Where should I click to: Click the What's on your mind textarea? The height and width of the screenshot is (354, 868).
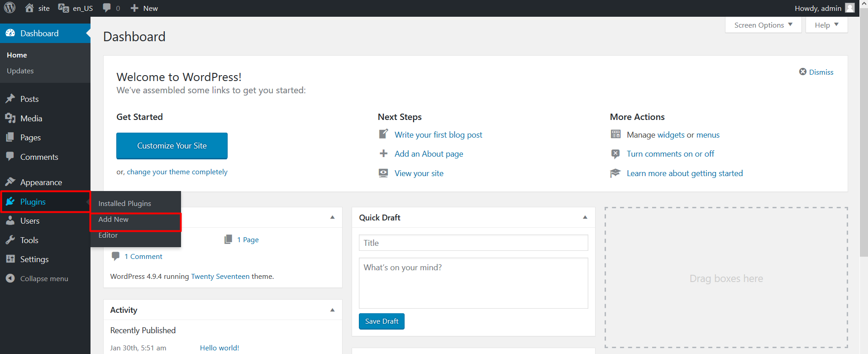473,283
